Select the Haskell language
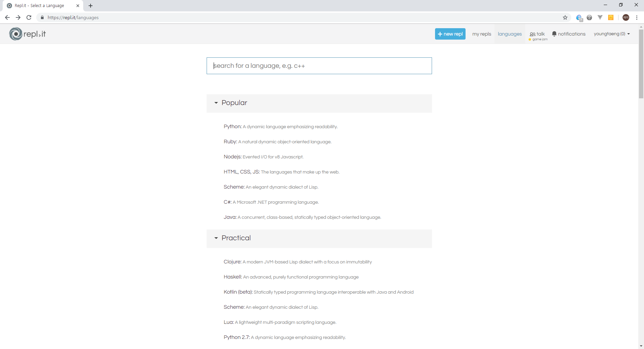 (291, 277)
